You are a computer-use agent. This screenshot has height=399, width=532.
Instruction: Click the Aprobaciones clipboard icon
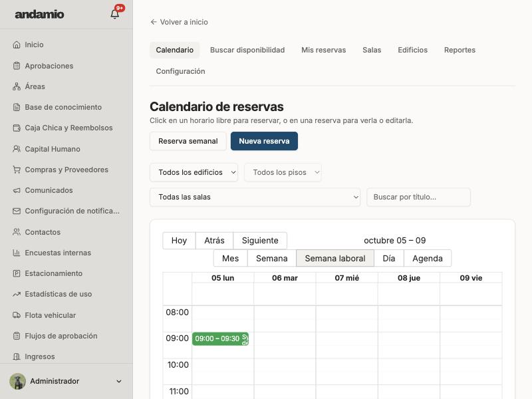tap(16, 66)
